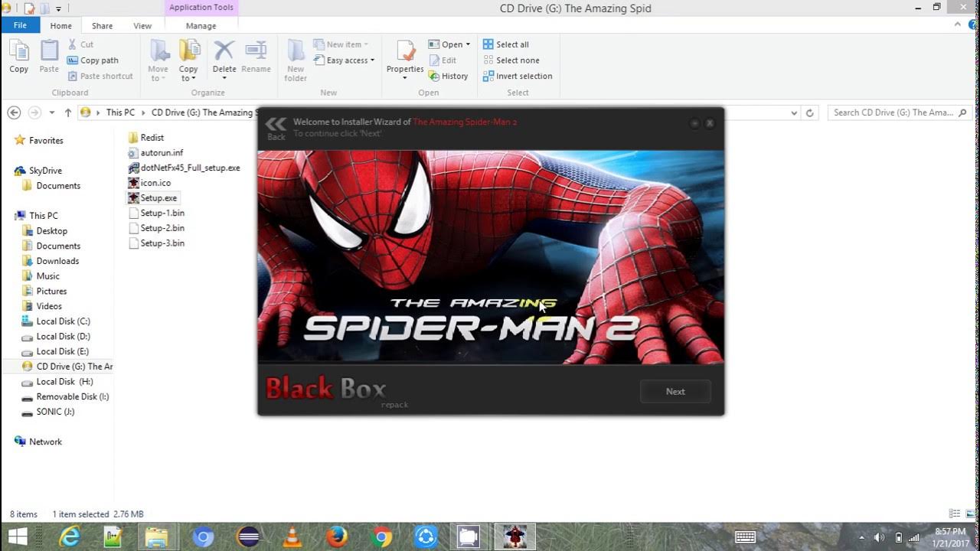Click Invert selection
The width and height of the screenshot is (980, 551).
[518, 76]
